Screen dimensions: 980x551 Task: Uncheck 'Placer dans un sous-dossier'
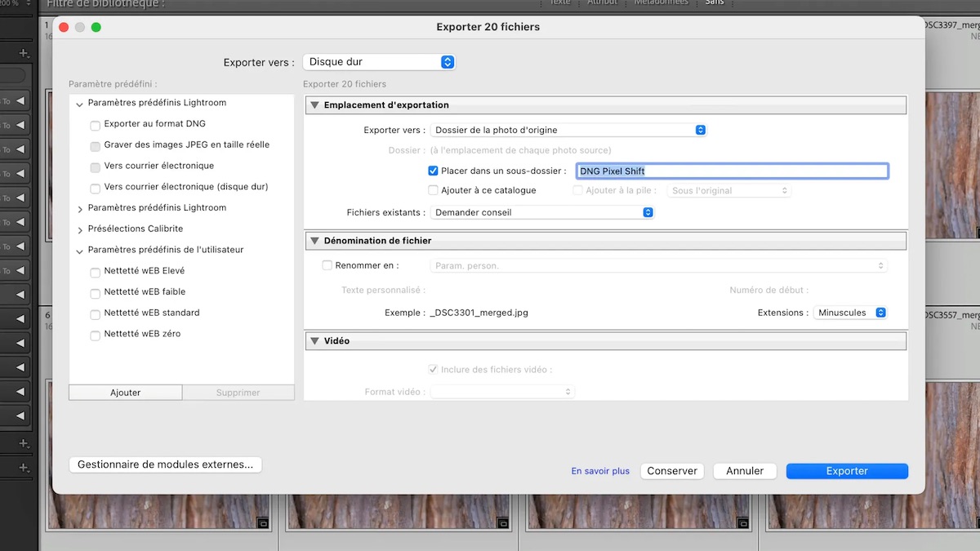pos(433,171)
